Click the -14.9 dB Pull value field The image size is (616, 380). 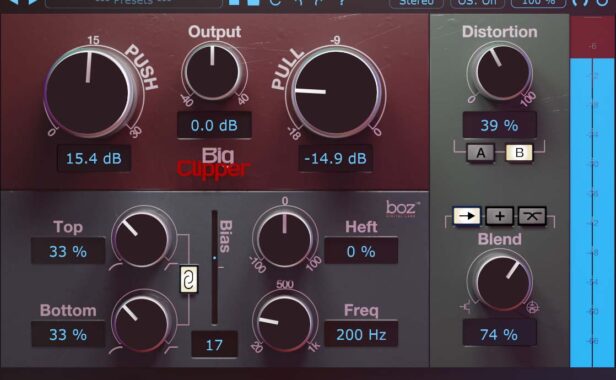click(x=336, y=158)
